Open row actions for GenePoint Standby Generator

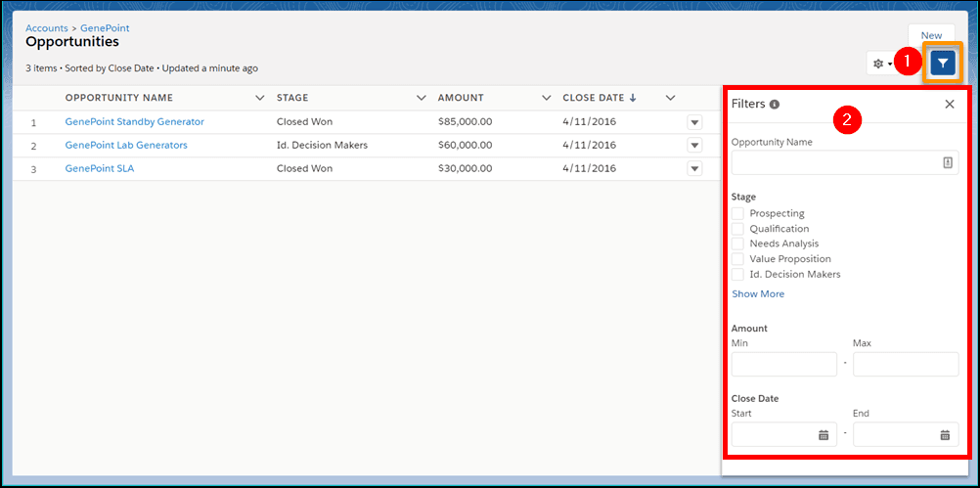[694, 122]
